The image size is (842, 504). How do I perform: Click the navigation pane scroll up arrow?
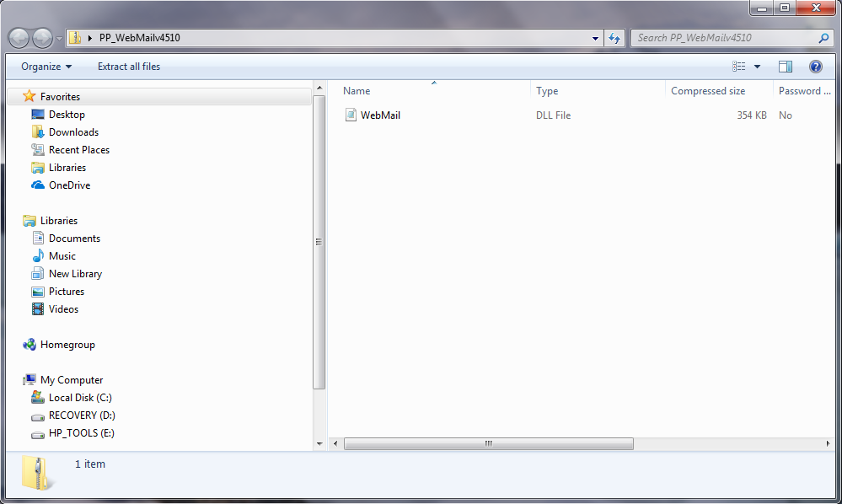(x=319, y=88)
